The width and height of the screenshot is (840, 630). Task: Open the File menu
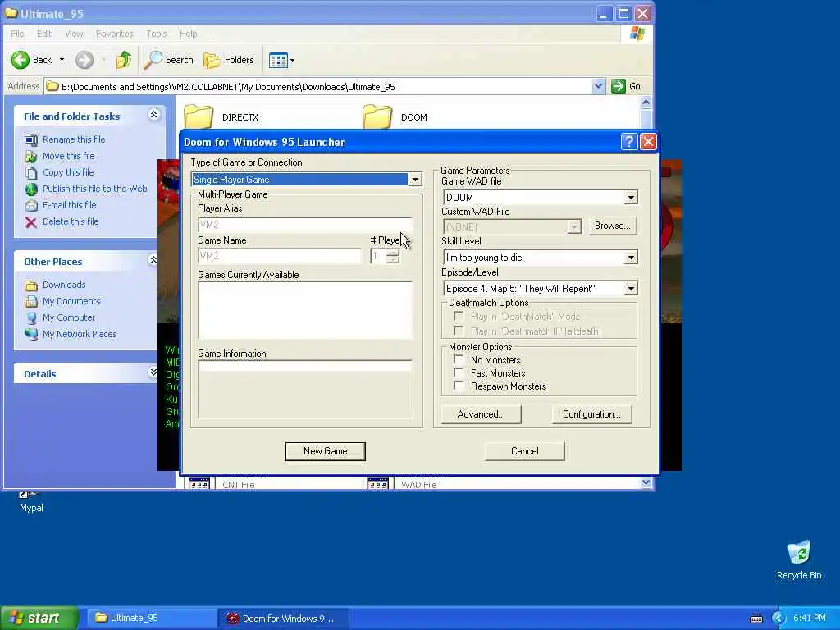point(17,34)
